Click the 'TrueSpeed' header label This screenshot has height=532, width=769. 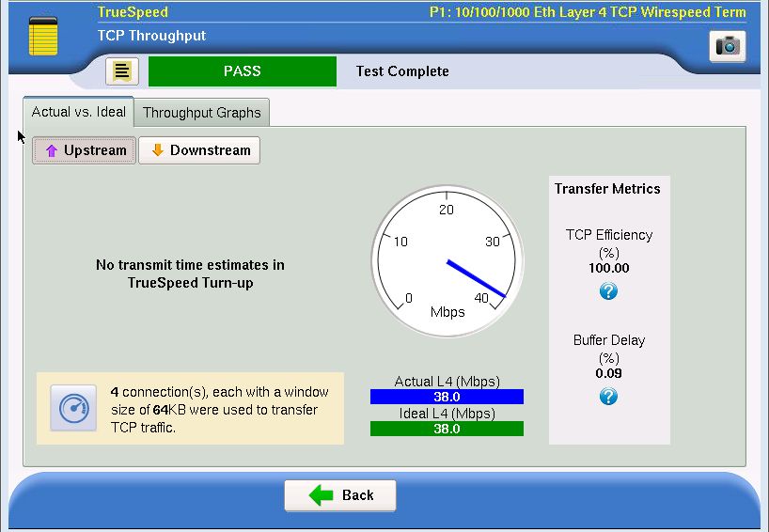[x=133, y=12]
